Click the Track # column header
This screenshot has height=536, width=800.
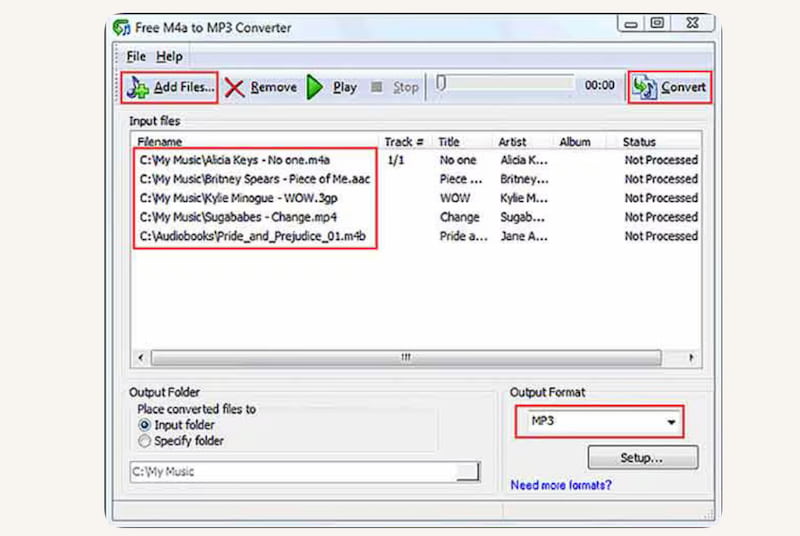[x=405, y=142]
